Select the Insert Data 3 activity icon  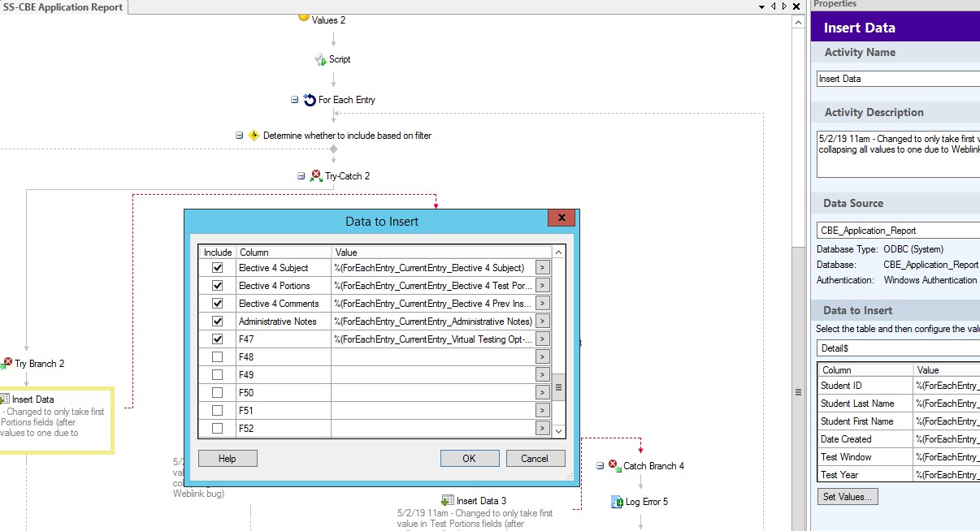(447, 501)
